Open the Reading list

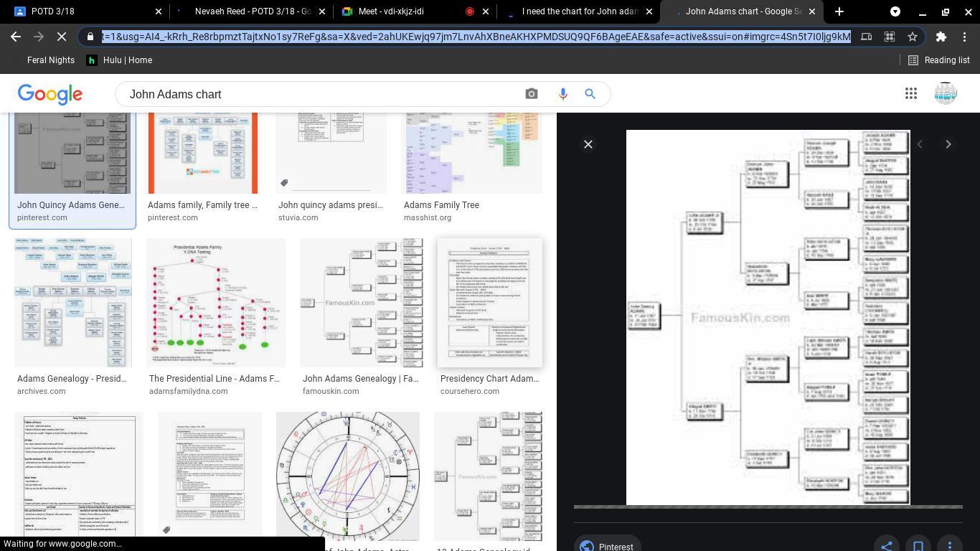click(x=938, y=60)
